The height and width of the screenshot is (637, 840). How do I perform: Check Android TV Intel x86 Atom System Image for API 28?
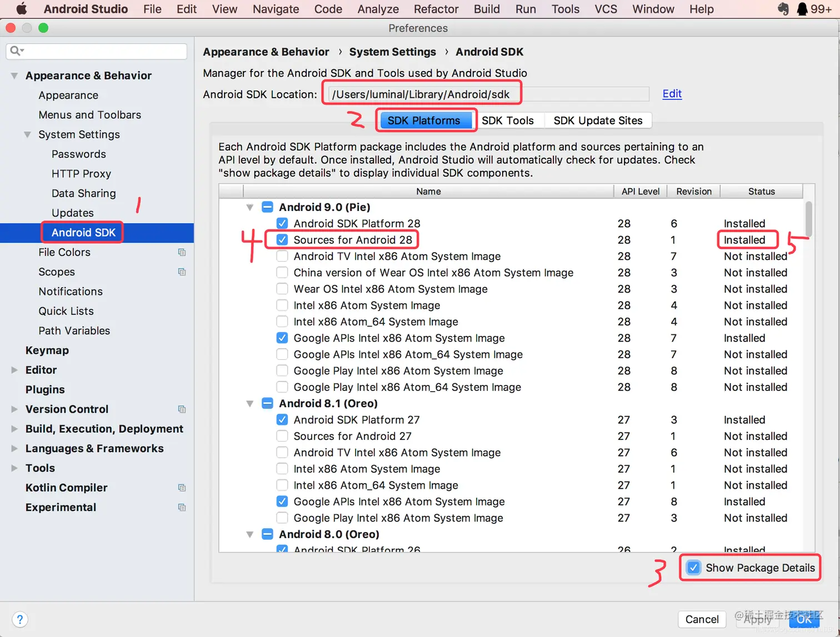pos(282,256)
